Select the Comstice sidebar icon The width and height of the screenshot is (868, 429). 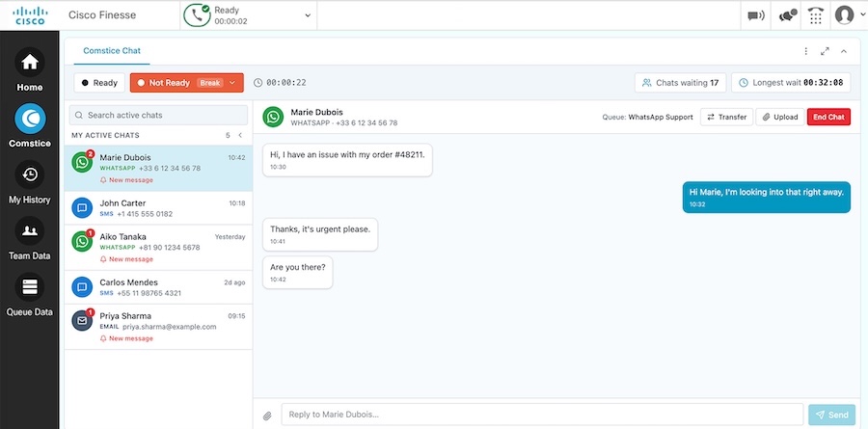(x=29, y=119)
